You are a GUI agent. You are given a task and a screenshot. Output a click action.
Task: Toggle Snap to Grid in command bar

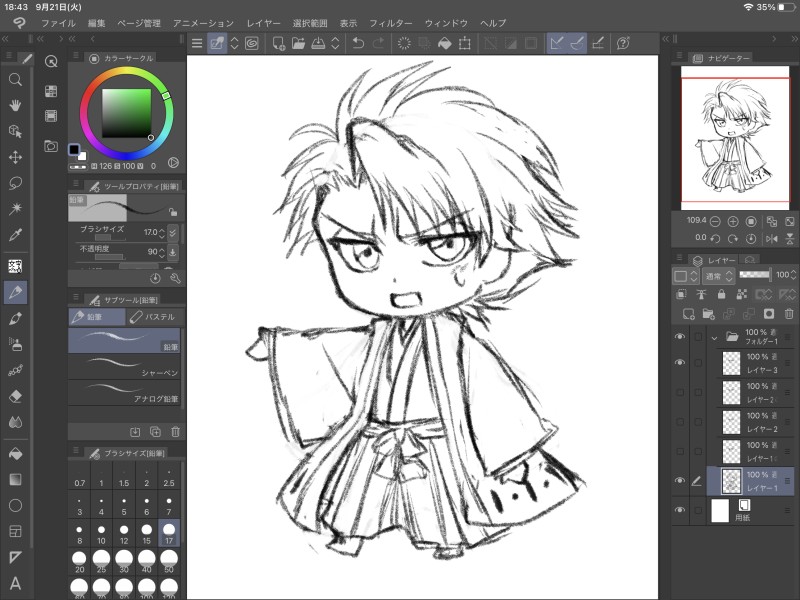click(x=598, y=43)
